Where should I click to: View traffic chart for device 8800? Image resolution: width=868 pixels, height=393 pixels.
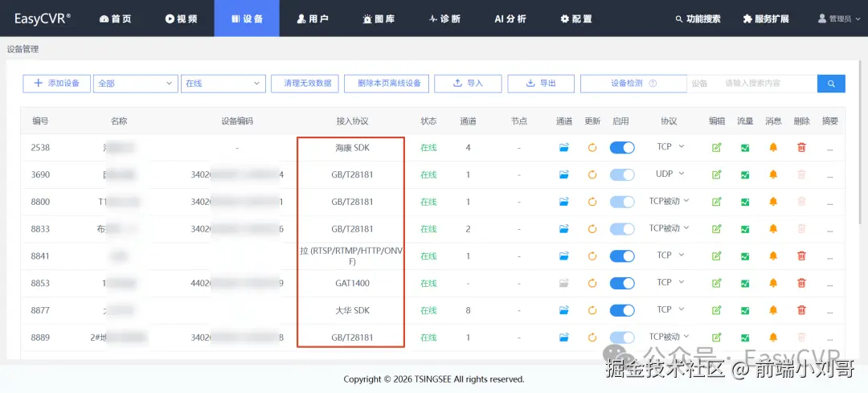[x=745, y=202]
